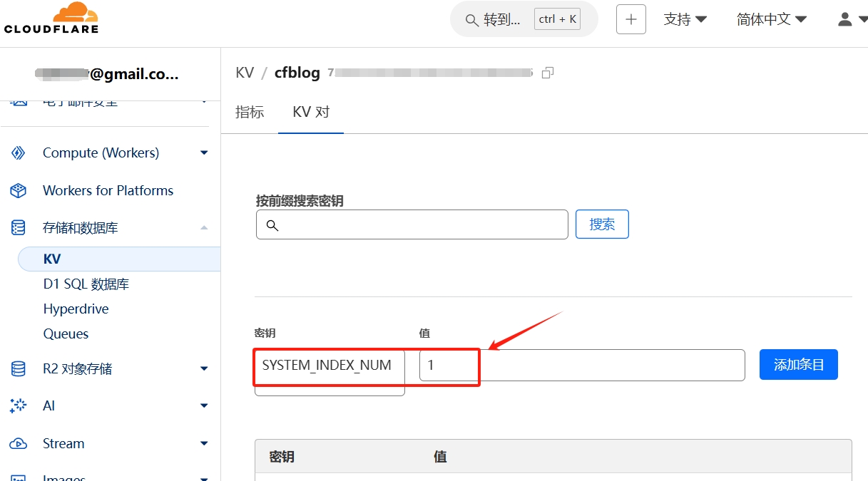
Task: Click the Compute (Workers) sidebar icon
Action: 19,152
